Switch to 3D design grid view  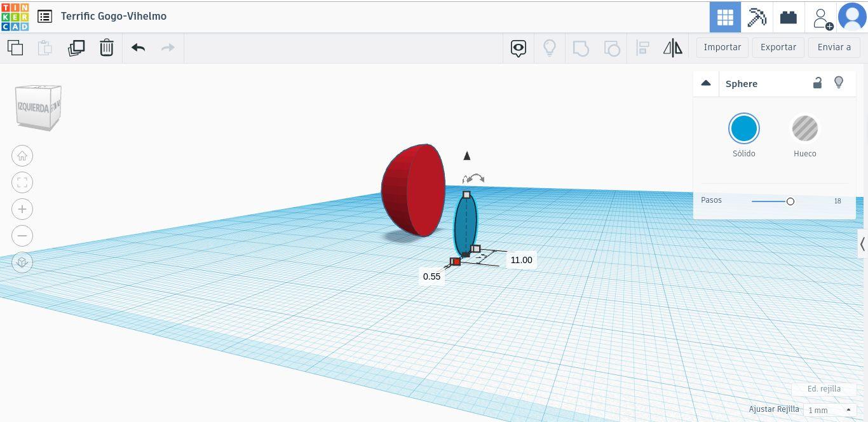coord(725,17)
